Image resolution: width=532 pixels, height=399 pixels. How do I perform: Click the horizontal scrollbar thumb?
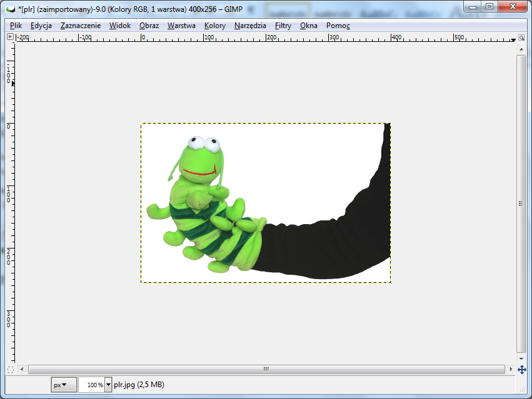[x=266, y=369]
